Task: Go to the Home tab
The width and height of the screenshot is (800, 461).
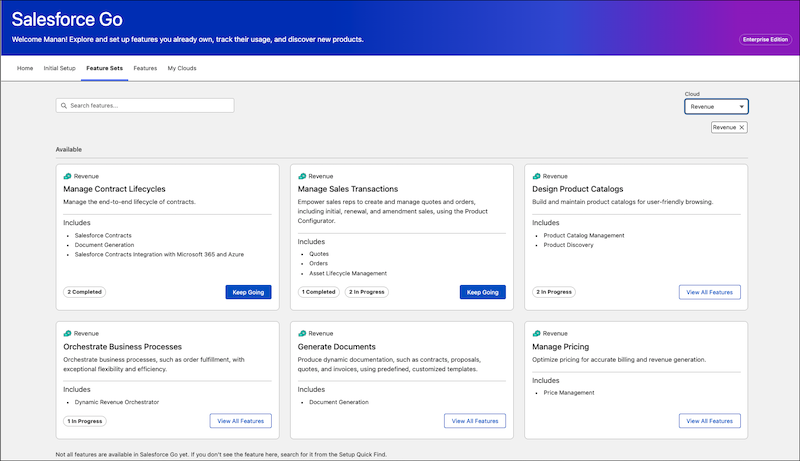Action: pyautogui.click(x=25, y=68)
